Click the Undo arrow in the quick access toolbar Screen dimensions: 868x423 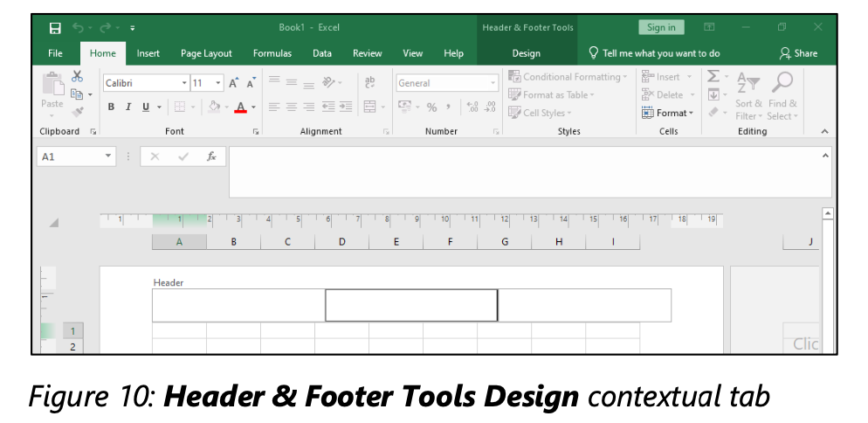(x=78, y=28)
